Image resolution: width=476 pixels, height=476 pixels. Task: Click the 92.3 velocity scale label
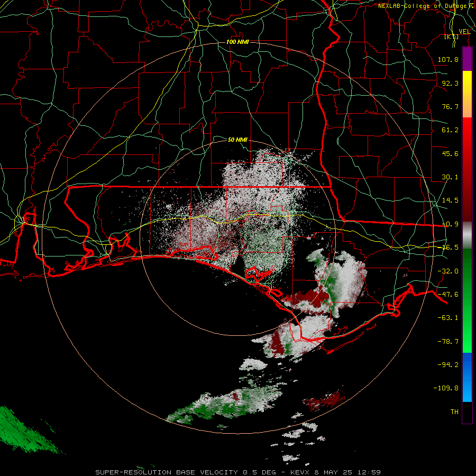(x=450, y=83)
